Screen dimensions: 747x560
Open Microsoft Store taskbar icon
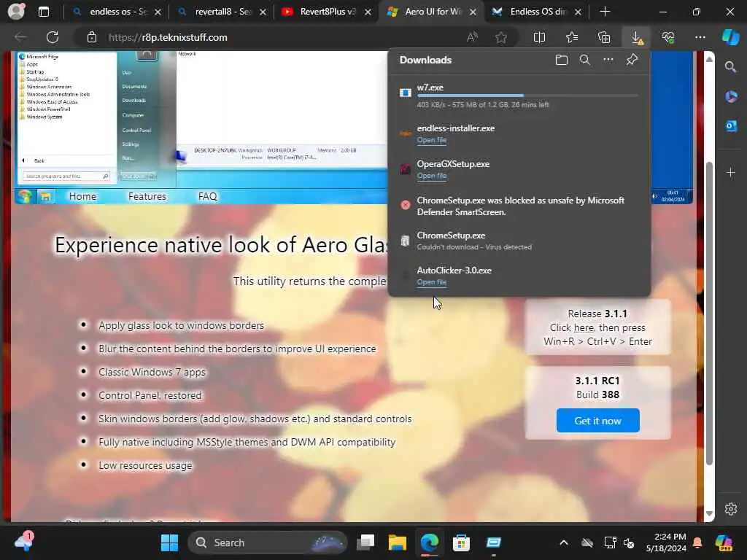coord(461,542)
